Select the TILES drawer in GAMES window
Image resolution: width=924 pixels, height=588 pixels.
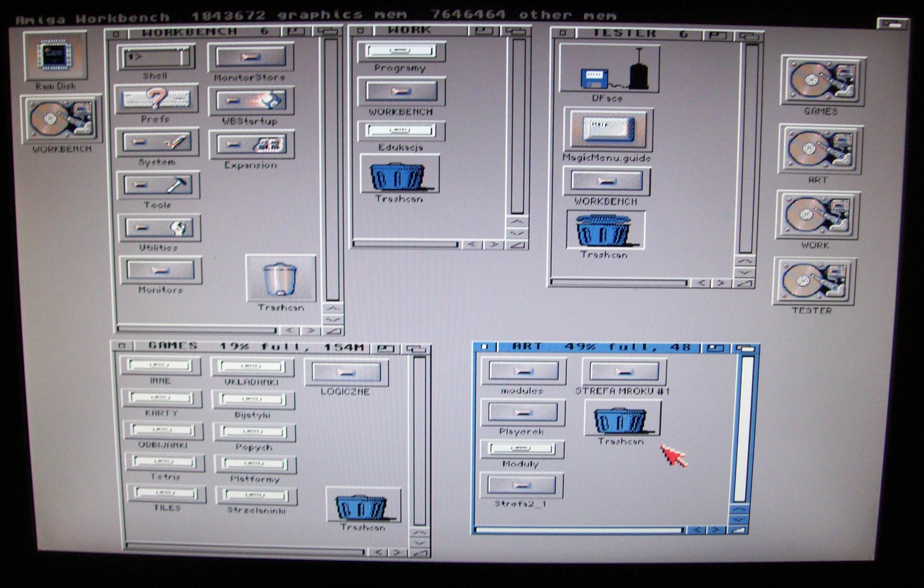(x=166, y=494)
